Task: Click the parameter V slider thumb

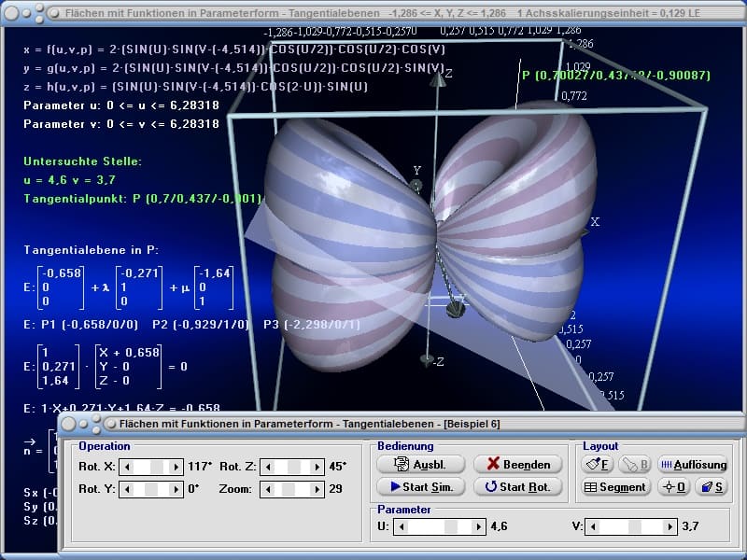Action: tap(635, 526)
